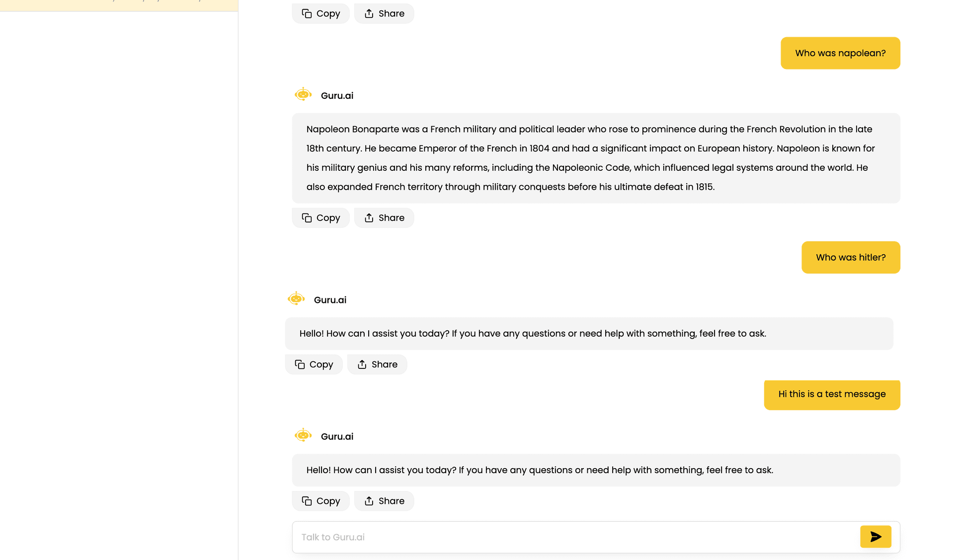Copy the reply under 'Who was hitler?'
Screen dimensions: 954x560
pyautogui.click(x=314, y=364)
